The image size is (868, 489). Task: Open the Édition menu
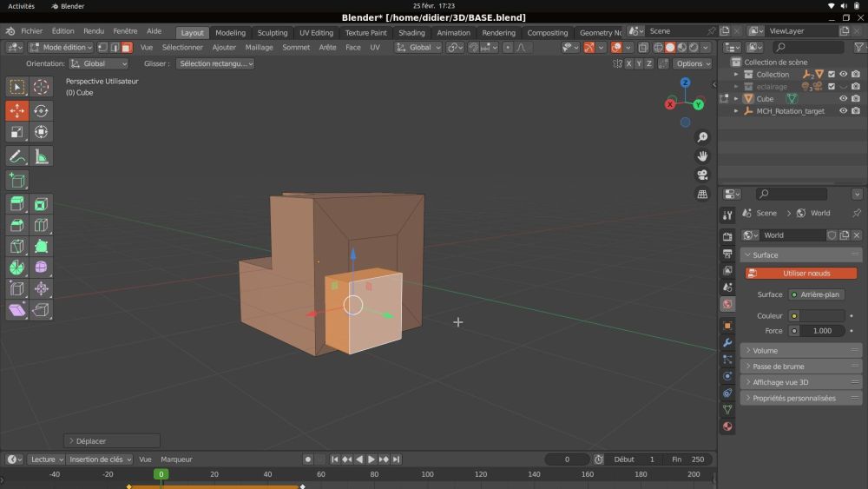62,31
